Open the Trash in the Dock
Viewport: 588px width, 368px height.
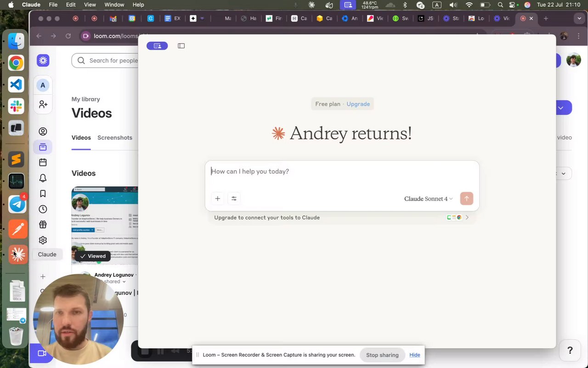pos(16,336)
